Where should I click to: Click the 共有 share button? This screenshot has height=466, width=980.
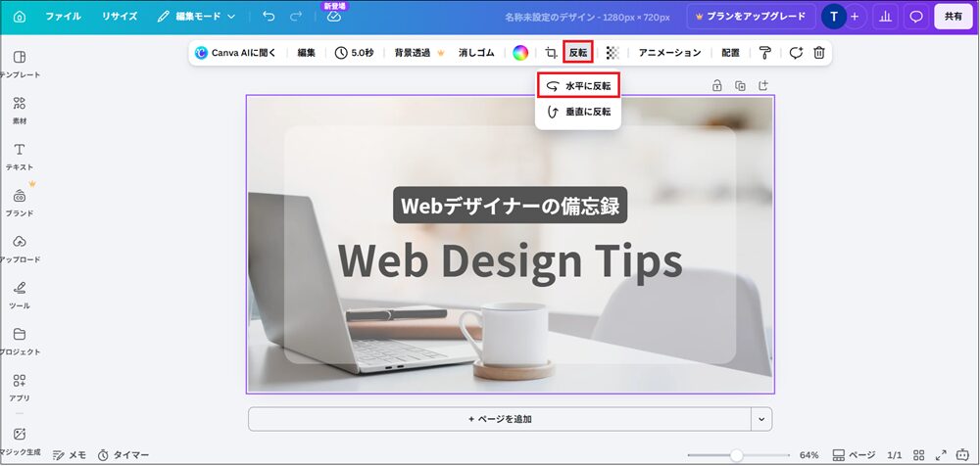coord(954,17)
